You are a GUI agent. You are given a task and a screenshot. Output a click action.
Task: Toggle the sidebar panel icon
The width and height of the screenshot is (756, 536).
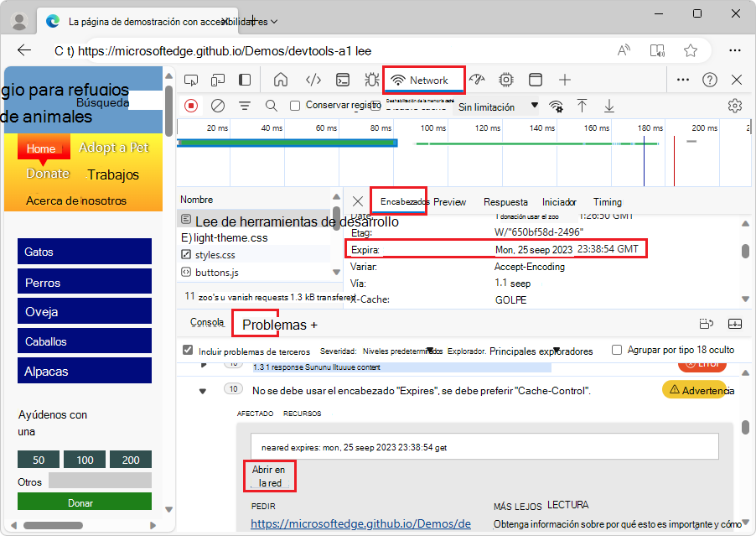245,80
